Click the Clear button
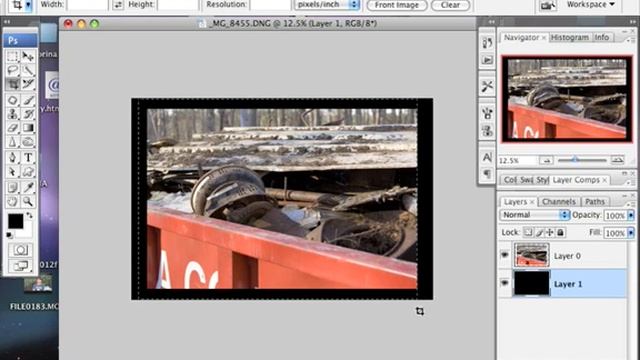The image size is (640, 360). [450, 5]
